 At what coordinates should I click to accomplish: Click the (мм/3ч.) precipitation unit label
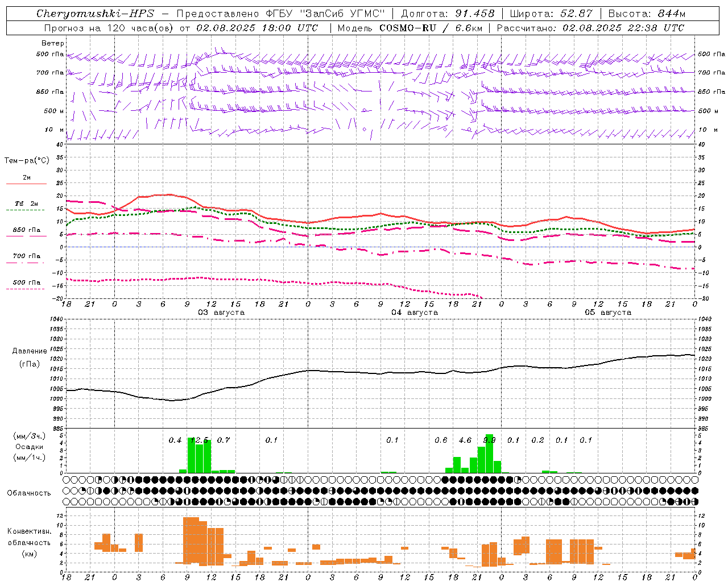point(30,436)
